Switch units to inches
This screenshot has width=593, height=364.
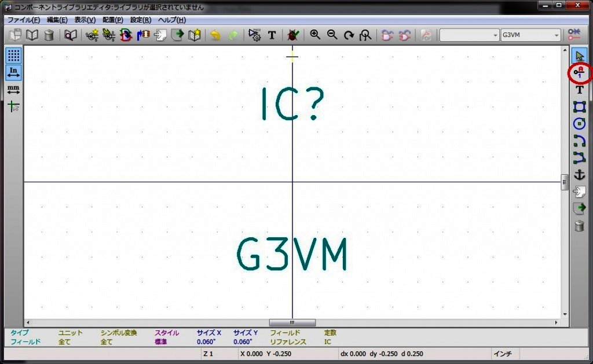click(x=14, y=72)
